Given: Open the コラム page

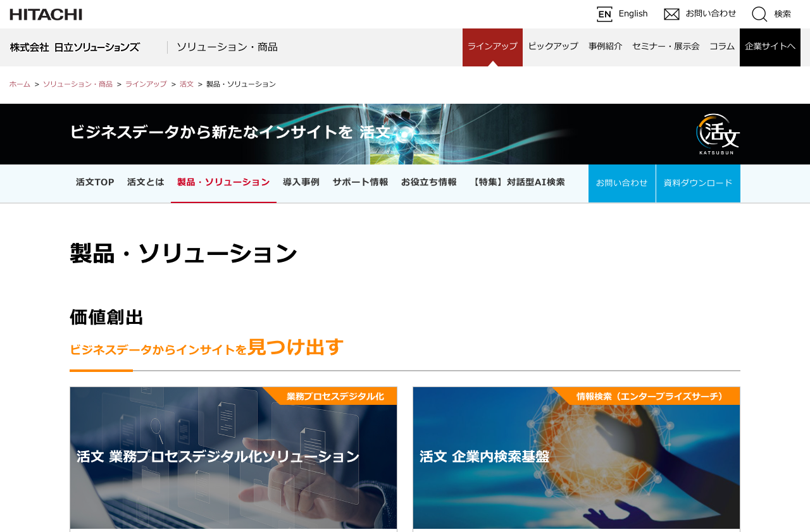Looking at the screenshot, I should [x=721, y=46].
